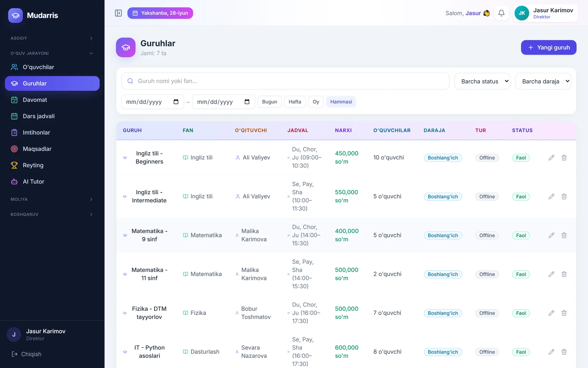The image size is (588, 368).
Task: Click the Yangi guruh button
Action: point(548,48)
